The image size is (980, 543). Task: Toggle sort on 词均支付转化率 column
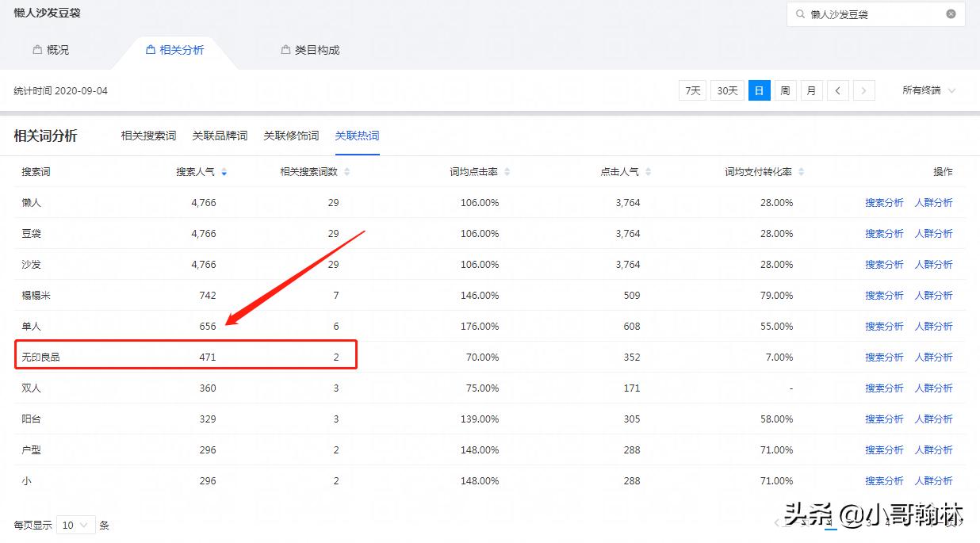coord(802,171)
